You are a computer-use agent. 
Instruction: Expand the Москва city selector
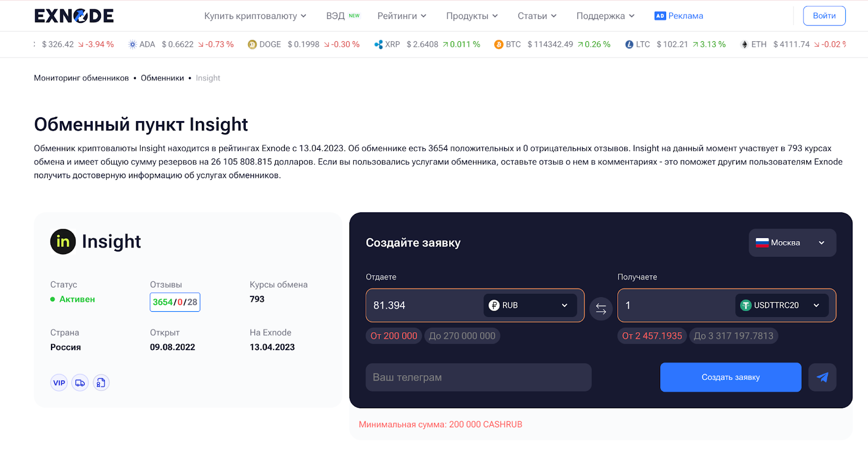(792, 243)
